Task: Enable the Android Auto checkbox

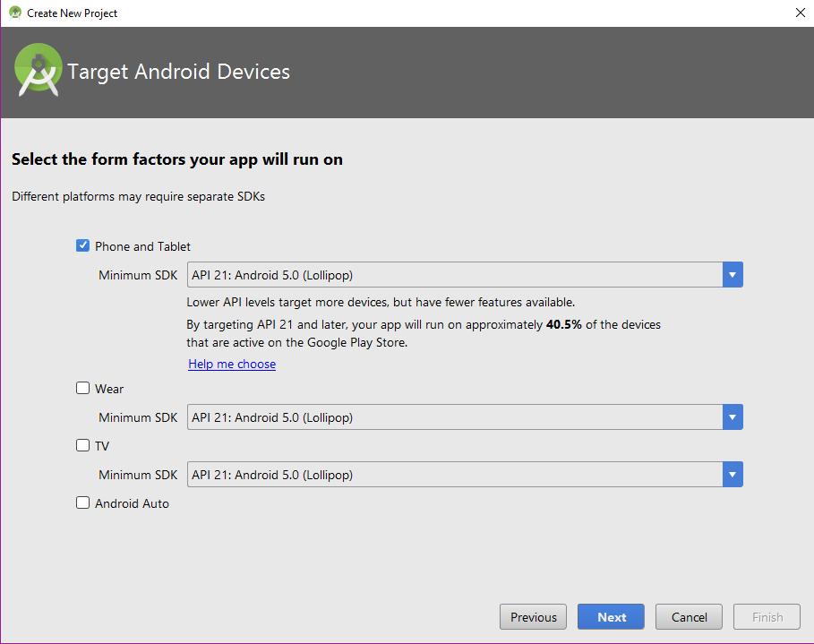Action: tap(82, 502)
